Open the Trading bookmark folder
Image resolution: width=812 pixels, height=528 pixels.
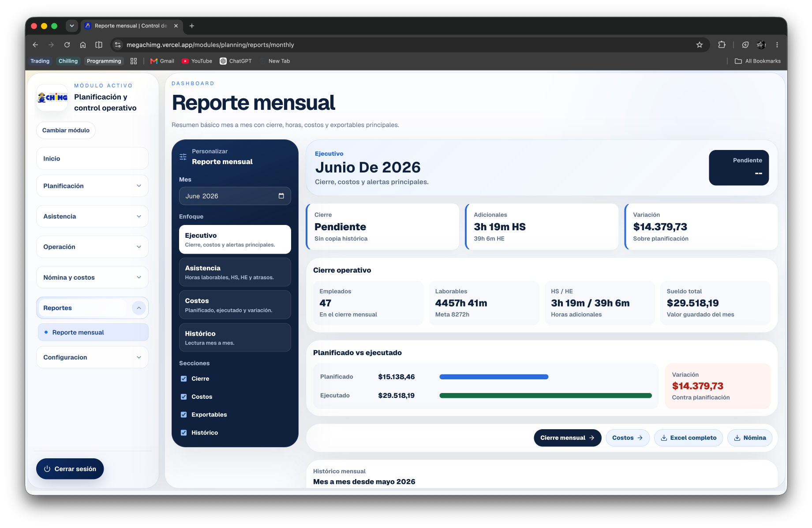(x=40, y=61)
